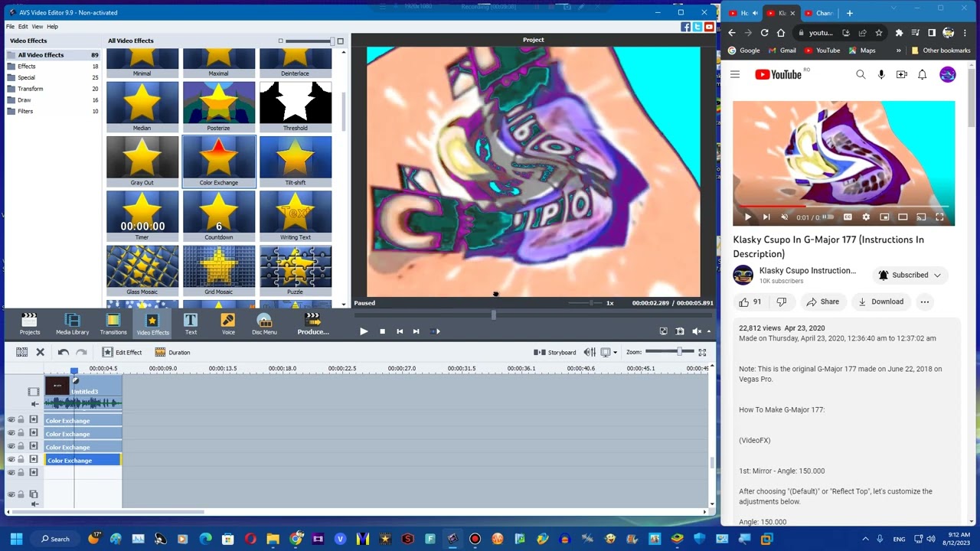Image resolution: width=980 pixels, height=551 pixels.
Task: Open the Text section
Action: 191,324
